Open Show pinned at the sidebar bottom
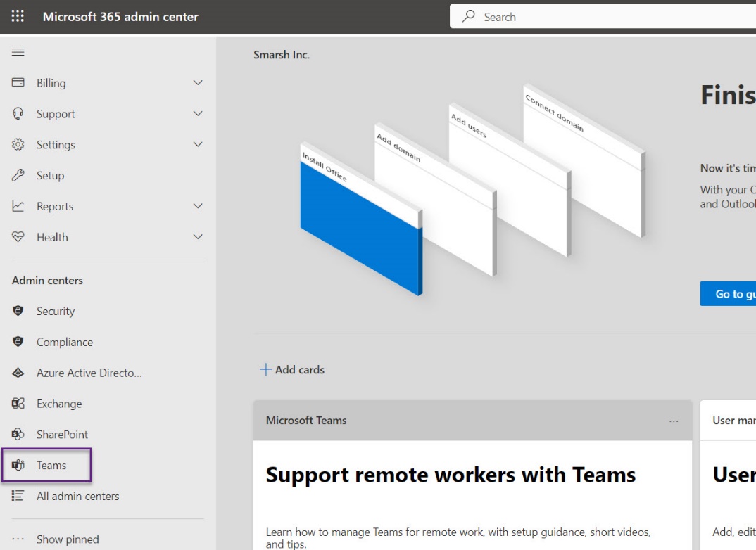 click(x=68, y=539)
